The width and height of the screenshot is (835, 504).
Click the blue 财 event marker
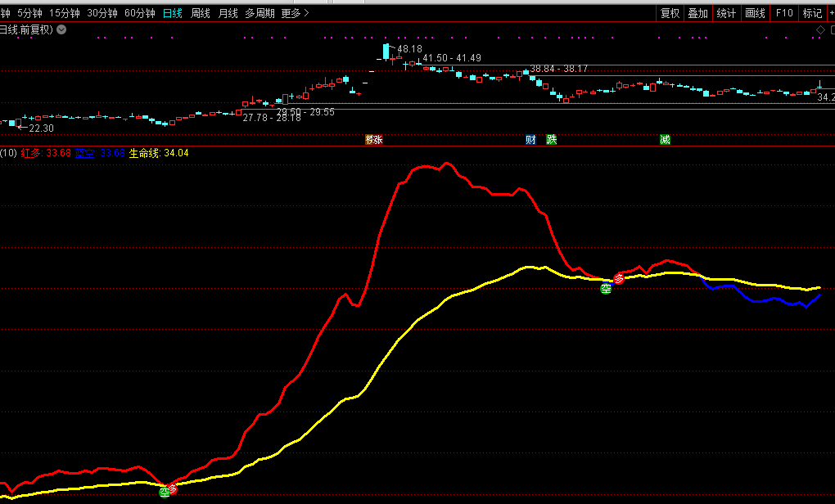click(x=530, y=140)
